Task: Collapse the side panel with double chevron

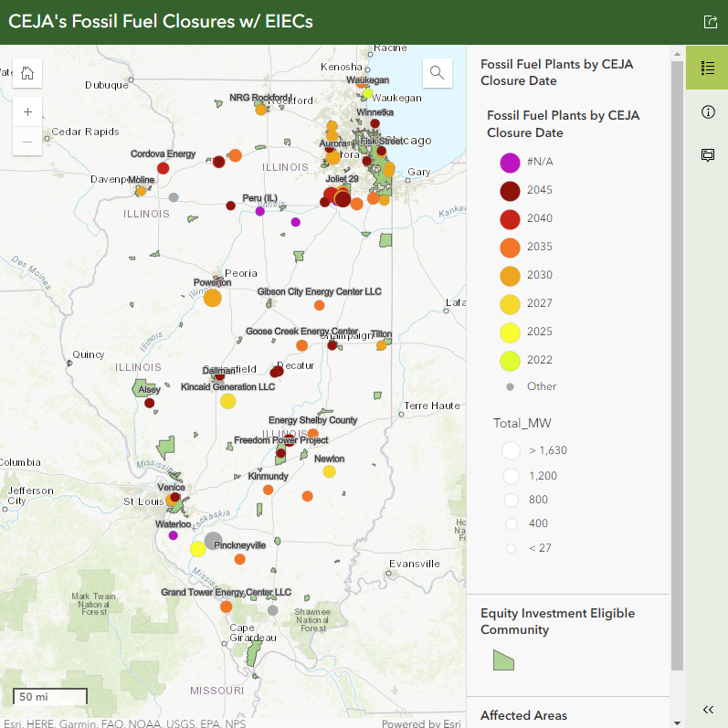Action: click(x=708, y=710)
